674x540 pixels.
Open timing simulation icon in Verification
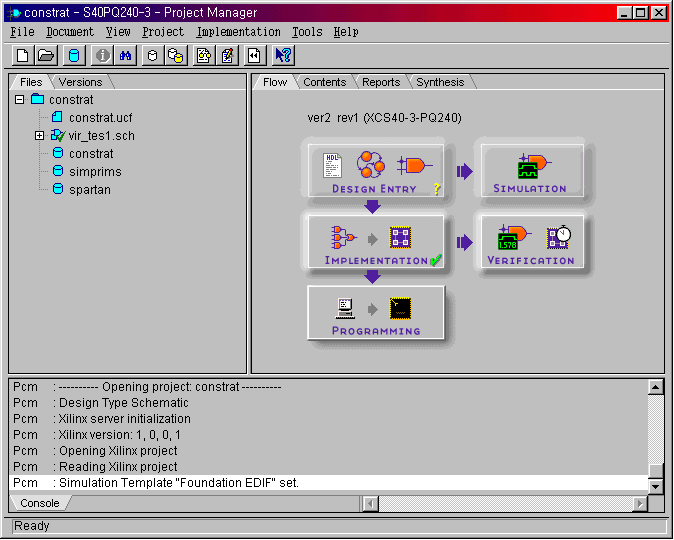(514, 237)
